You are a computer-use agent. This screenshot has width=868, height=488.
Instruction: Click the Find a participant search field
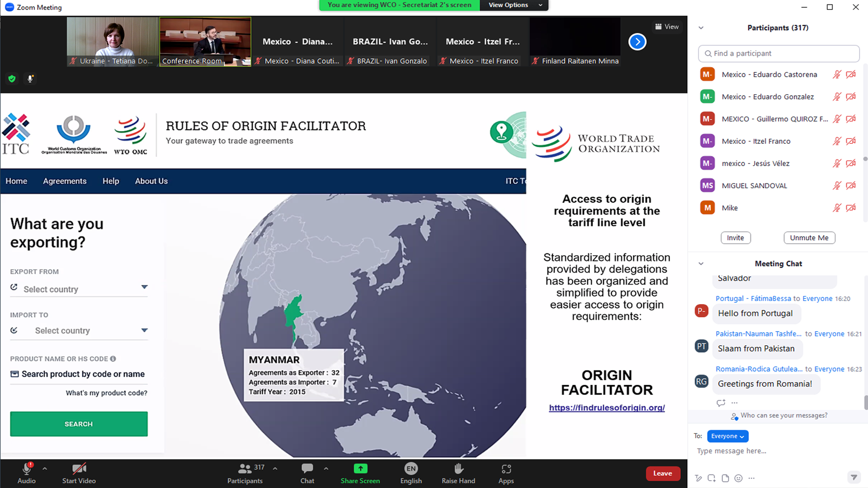click(778, 53)
